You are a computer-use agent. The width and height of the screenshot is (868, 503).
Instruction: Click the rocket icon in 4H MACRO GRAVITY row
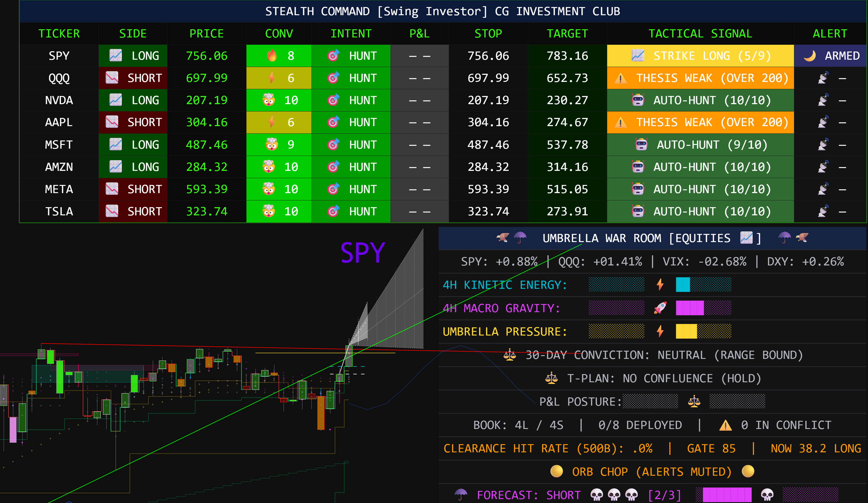tap(660, 308)
